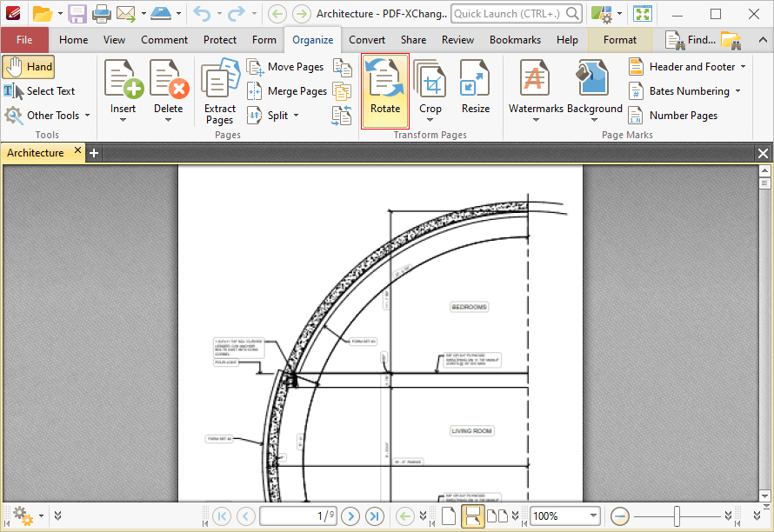Open the Bookmarks menu tab

pos(515,39)
